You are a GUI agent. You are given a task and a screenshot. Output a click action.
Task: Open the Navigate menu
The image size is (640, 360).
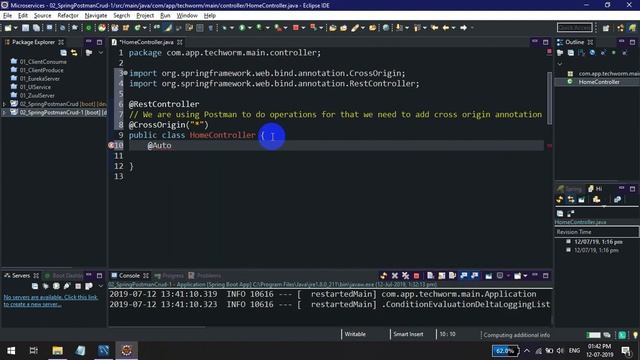click(96, 16)
